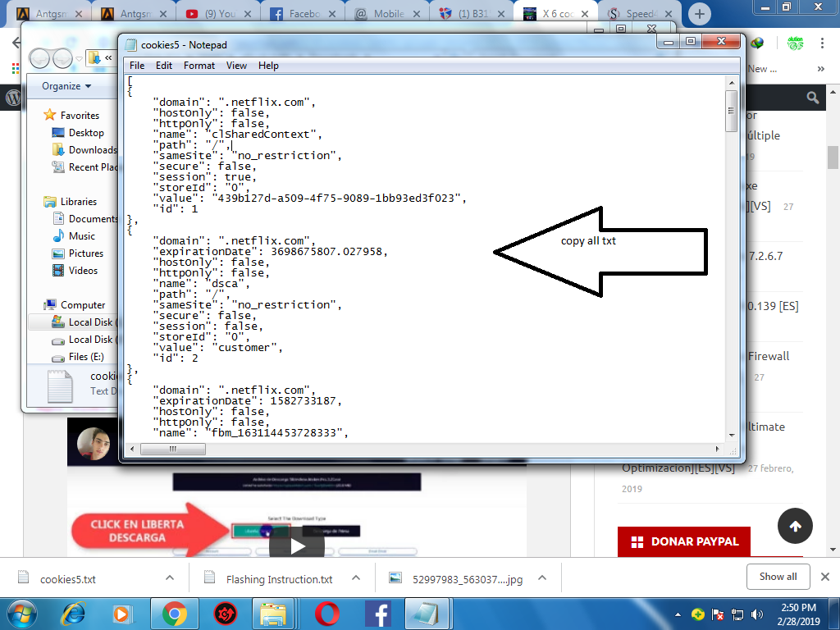Expand Flashing Instruction.txt download options chevron
Screen dimensions: 840x630
tap(356, 578)
